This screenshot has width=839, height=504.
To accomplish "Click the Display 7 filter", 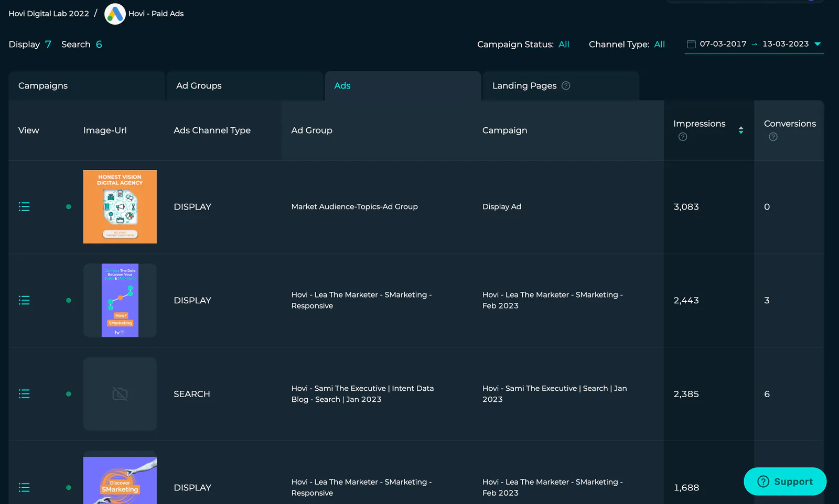I will [x=30, y=45].
